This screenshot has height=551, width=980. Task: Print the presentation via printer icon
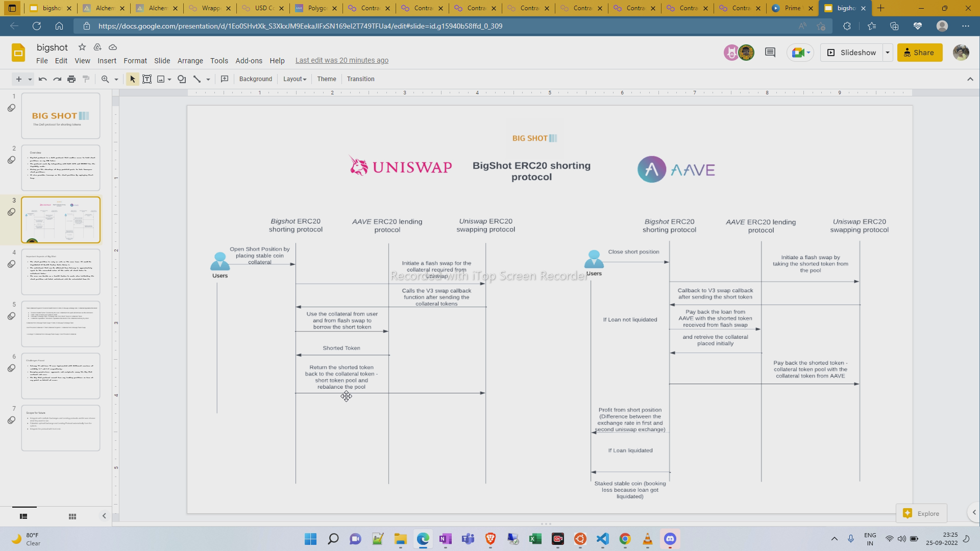pyautogui.click(x=71, y=79)
